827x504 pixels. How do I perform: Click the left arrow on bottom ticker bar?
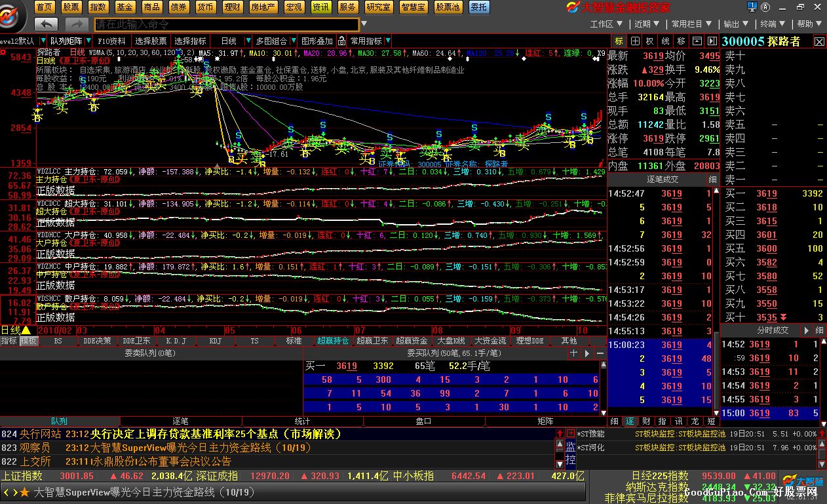coord(7,492)
